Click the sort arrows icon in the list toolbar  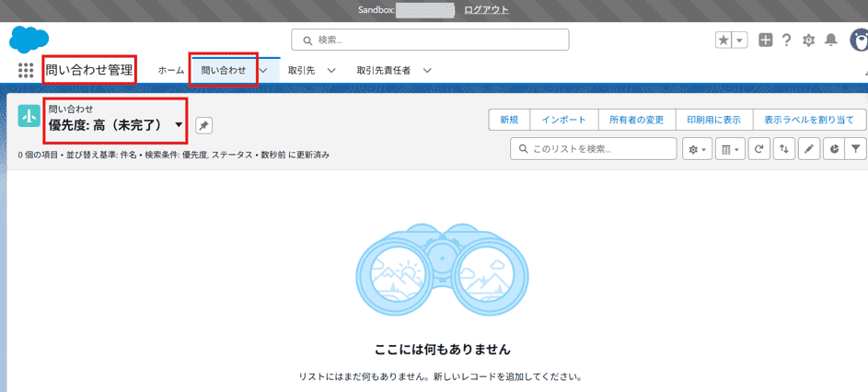click(x=784, y=149)
